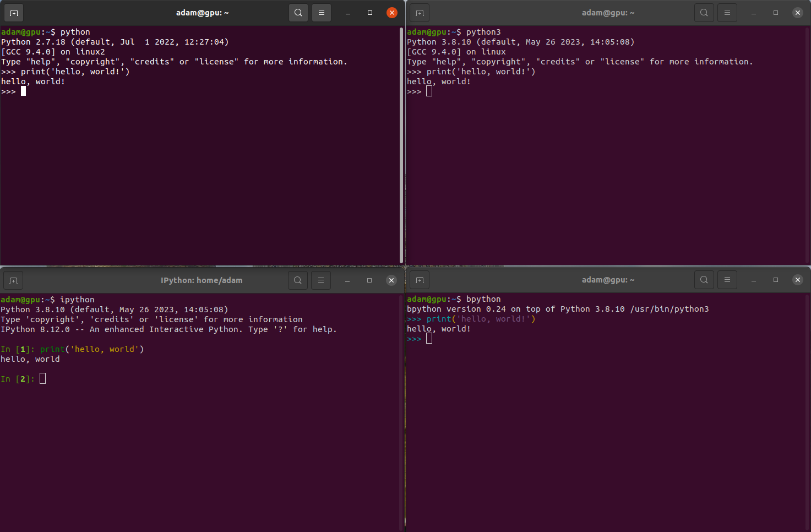Open a new tab in the bpython terminal
The width and height of the screenshot is (811, 532).
pyautogui.click(x=419, y=280)
